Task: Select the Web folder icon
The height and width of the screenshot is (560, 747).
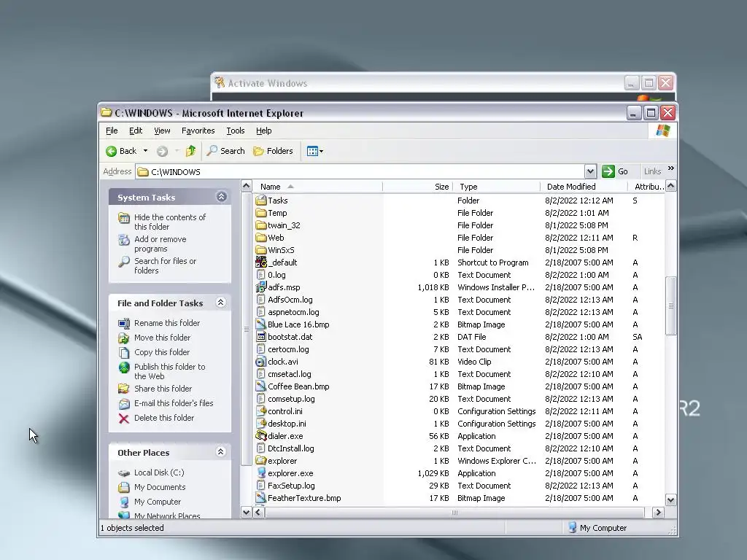Action: (260, 238)
